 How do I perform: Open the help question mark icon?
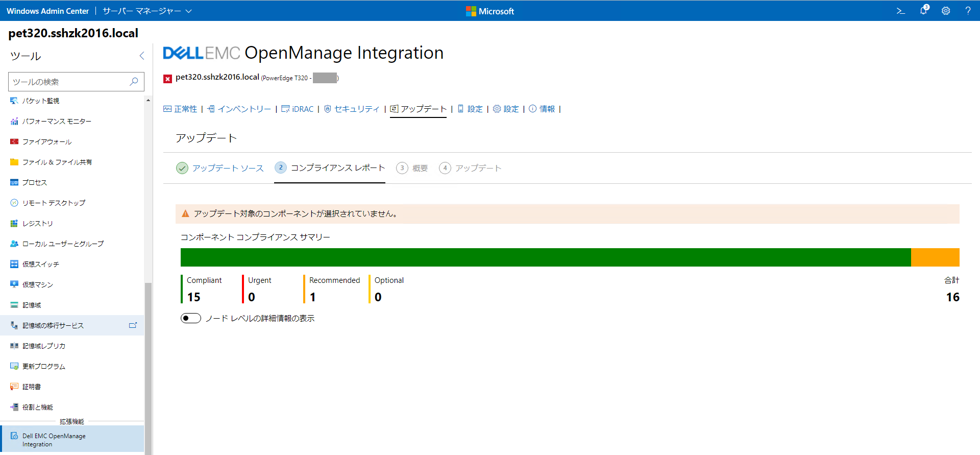[968, 11]
